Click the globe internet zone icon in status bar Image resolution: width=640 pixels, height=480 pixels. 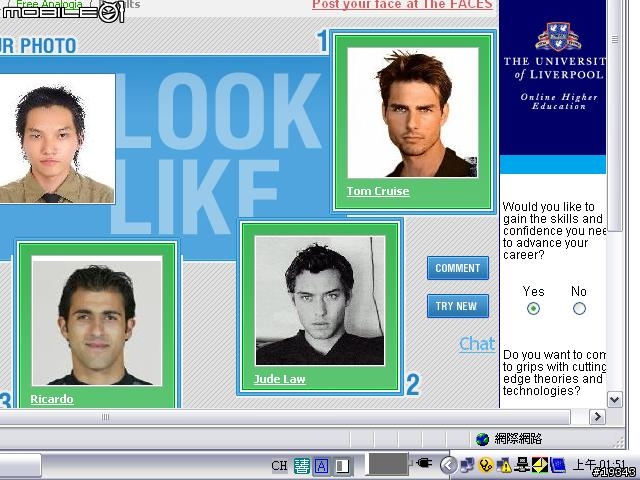point(482,439)
